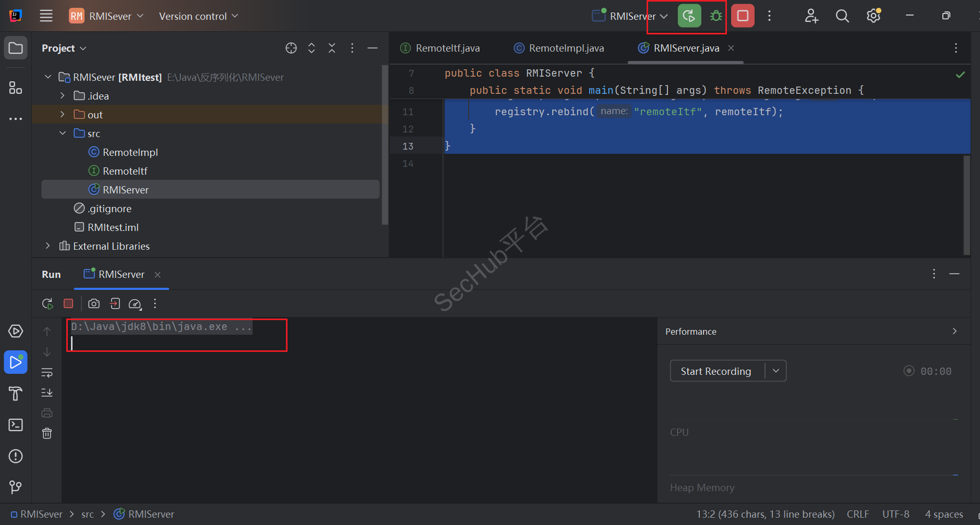This screenshot has height=525, width=980.
Task: Stop the running process with red square
Action: [x=743, y=16]
